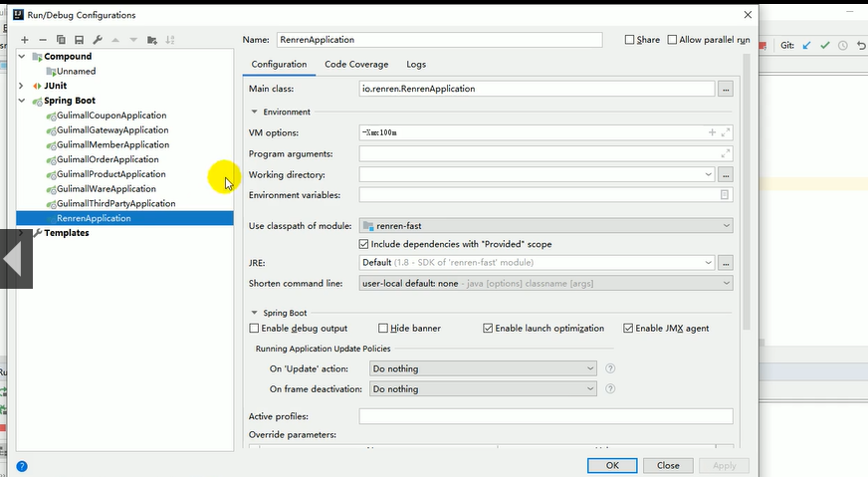868x477 pixels.
Task: Select Unnamed compound configuration
Action: click(x=76, y=71)
